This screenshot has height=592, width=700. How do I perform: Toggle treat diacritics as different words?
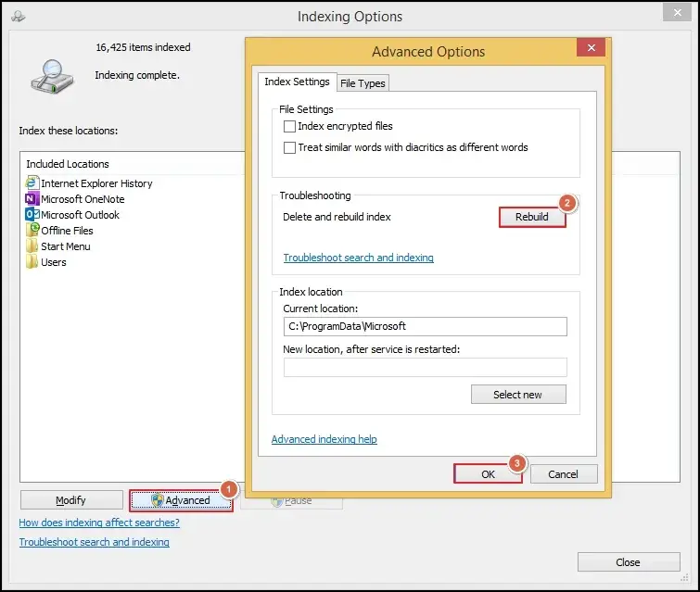pos(289,147)
